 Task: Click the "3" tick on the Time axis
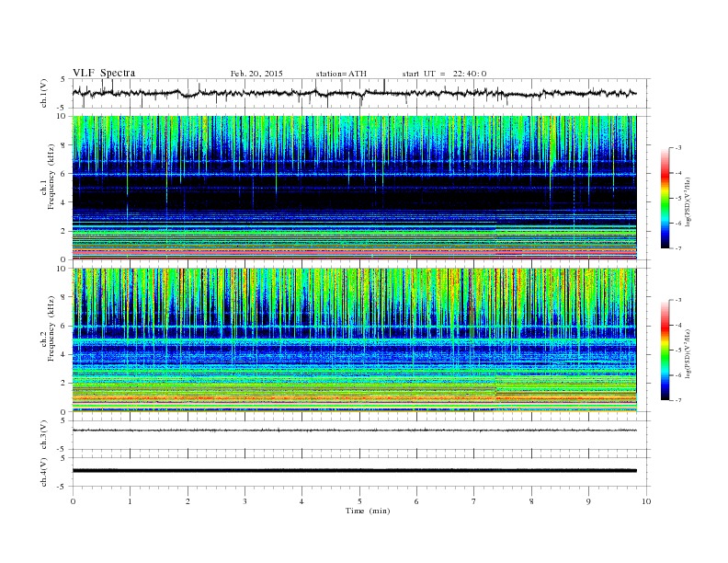245,501
